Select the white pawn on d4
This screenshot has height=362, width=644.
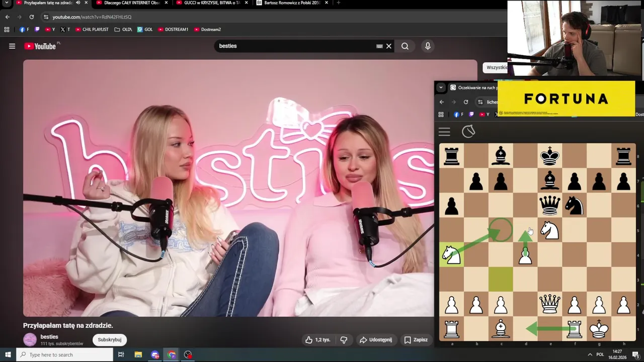click(x=525, y=255)
